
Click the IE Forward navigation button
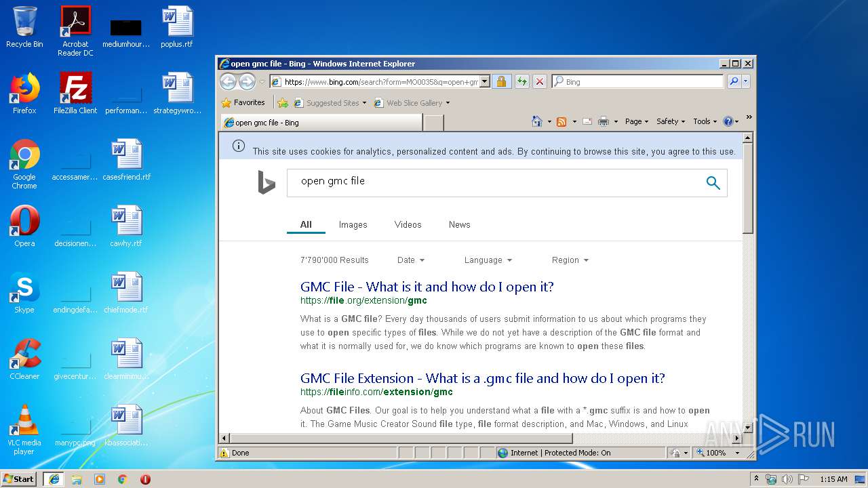pyautogui.click(x=247, y=81)
